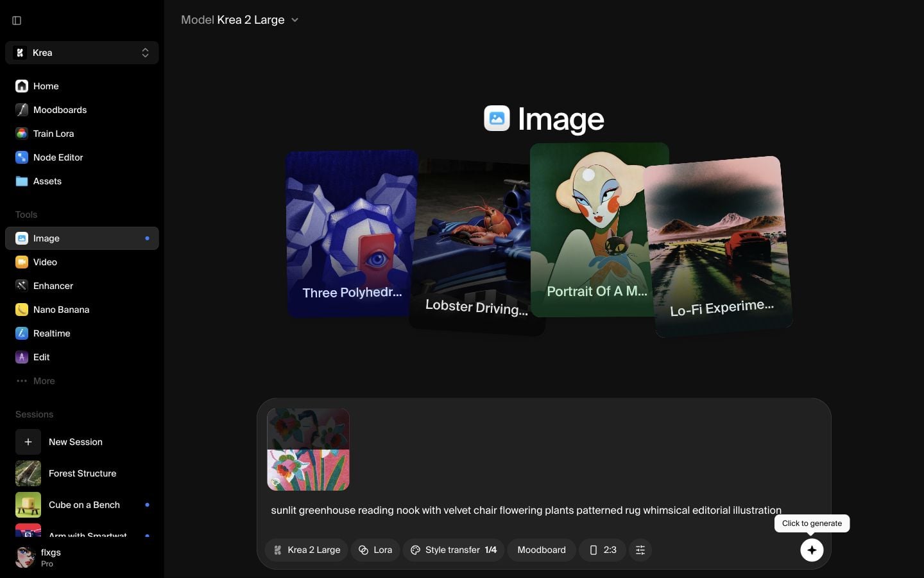
Task: Change the 2:3 aspect ratio
Action: click(603, 550)
